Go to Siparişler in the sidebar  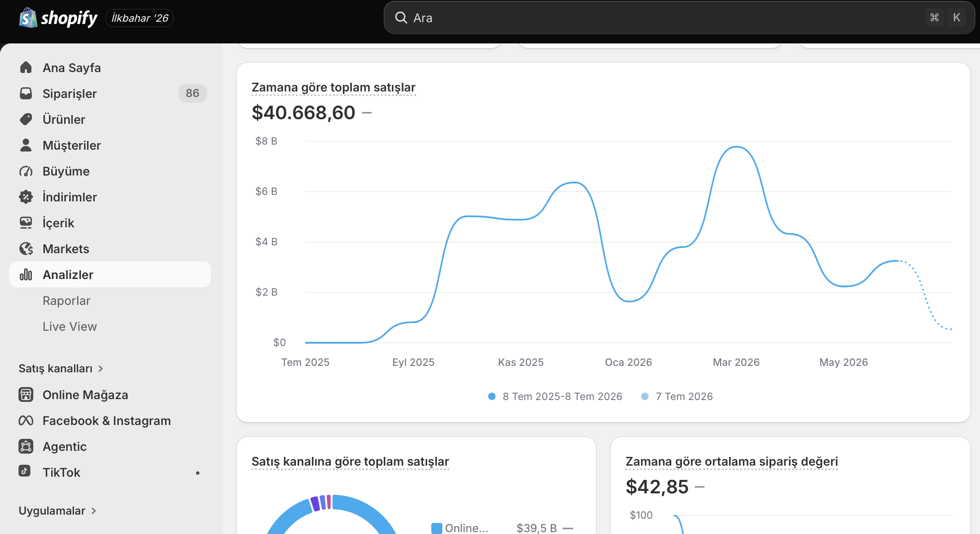click(x=110, y=93)
